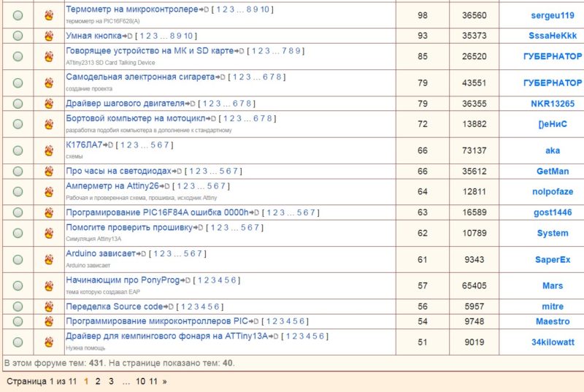Click the status circle icon for Термометр на микроконтролере

pyautogui.click(x=18, y=15)
